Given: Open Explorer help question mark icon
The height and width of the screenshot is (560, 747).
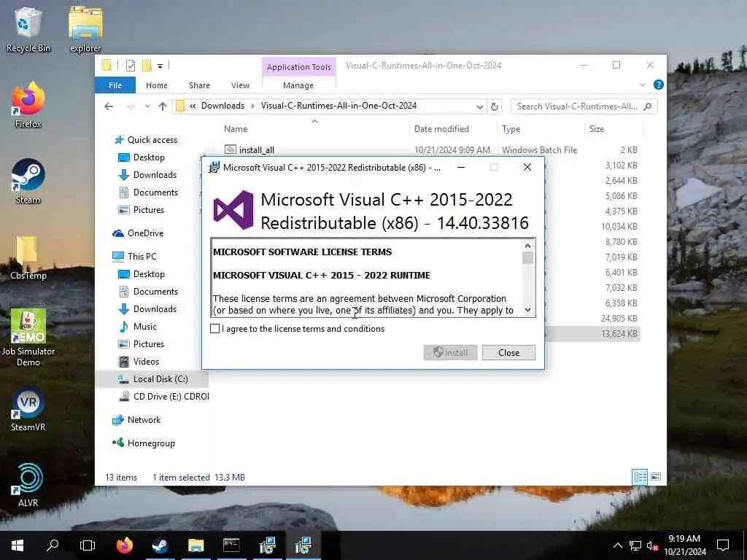Looking at the screenshot, I should tap(659, 85).
